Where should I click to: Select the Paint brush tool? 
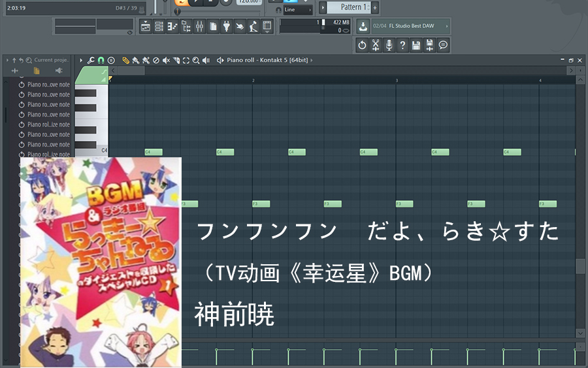[136, 60]
